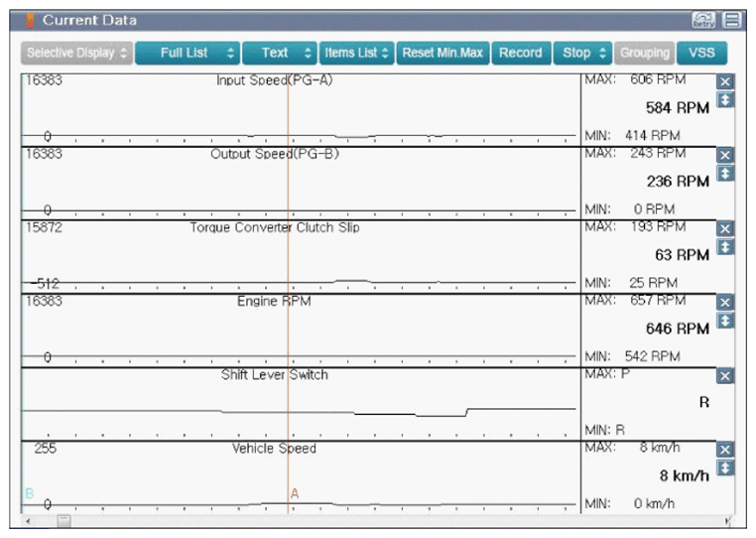This screenshot has height=538, width=756.
Task: Click cursor marker A in Vehicle Speed graph
Action: (x=295, y=493)
